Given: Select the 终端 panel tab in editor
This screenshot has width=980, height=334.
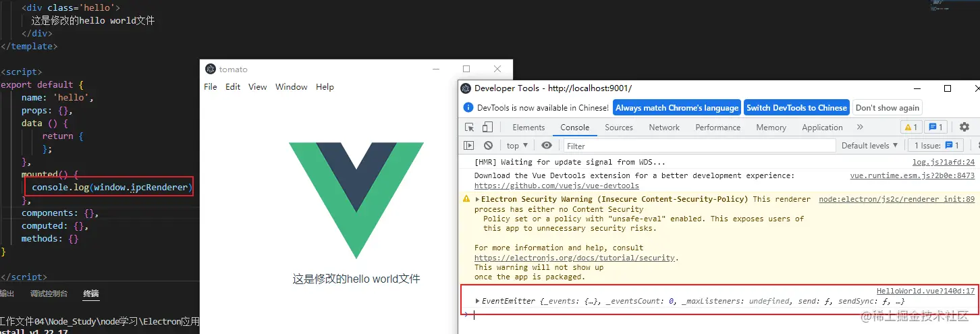Looking at the screenshot, I should (x=90, y=294).
